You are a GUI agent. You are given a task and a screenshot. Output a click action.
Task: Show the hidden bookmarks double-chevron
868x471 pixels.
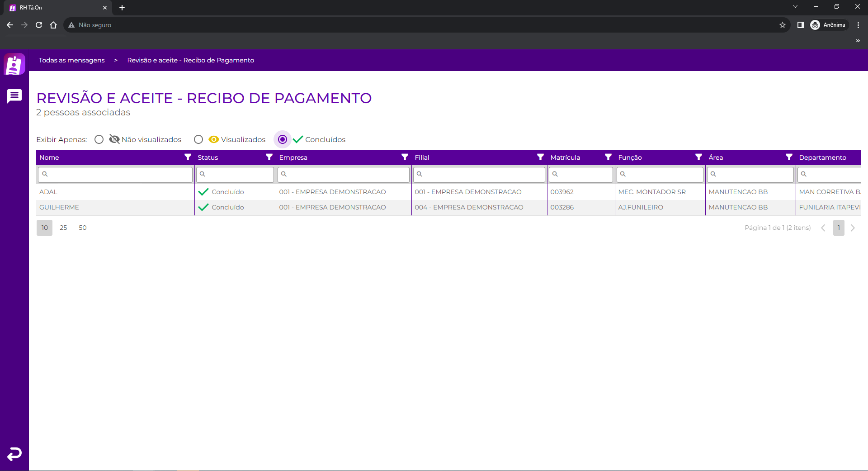(858, 41)
